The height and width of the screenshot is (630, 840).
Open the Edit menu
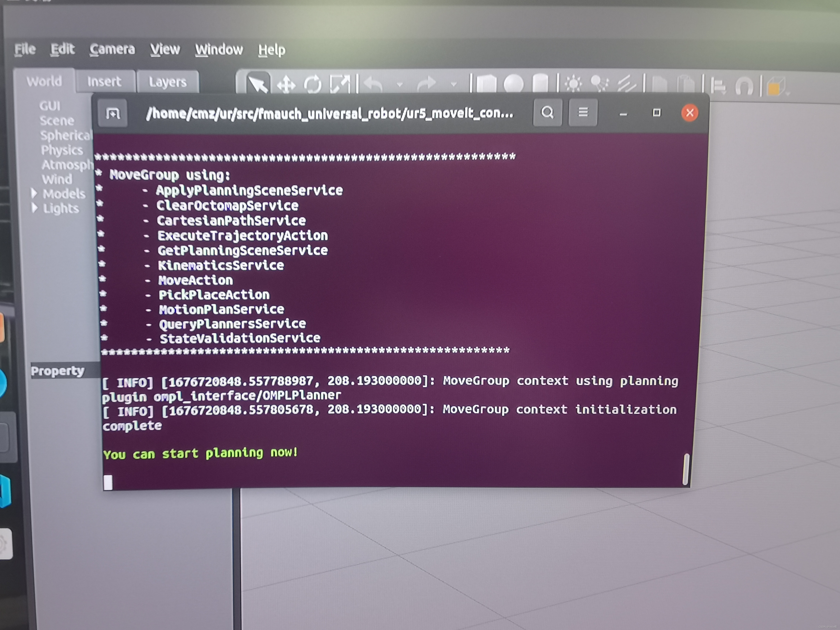coord(63,49)
